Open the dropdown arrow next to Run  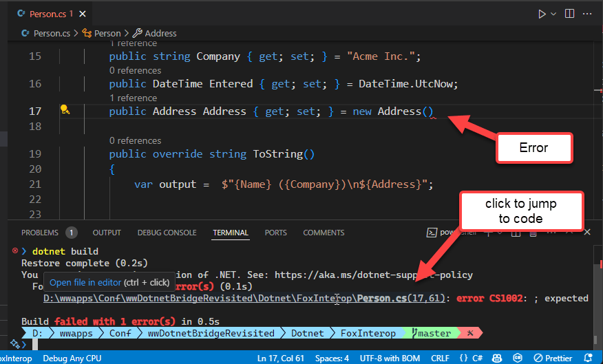pyautogui.click(x=554, y=14)
